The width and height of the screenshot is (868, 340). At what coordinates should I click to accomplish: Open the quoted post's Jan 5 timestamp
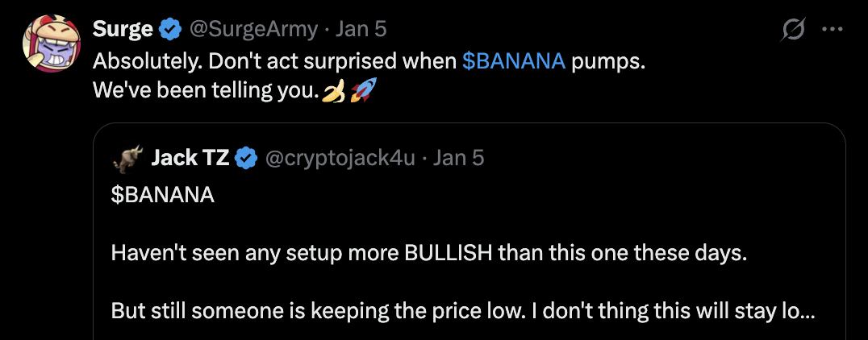click(x=458, y=158)
